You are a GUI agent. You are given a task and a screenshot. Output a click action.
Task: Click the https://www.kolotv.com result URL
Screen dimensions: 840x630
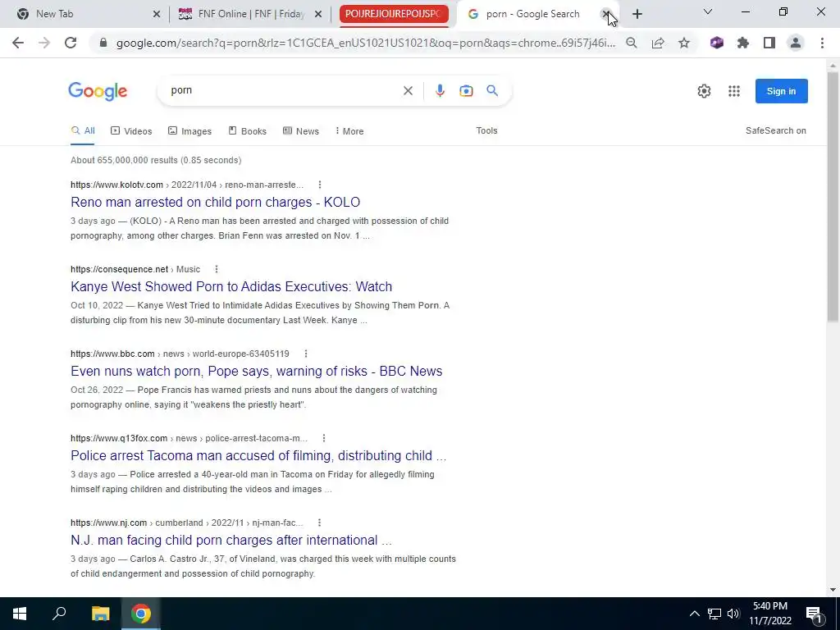116,185
